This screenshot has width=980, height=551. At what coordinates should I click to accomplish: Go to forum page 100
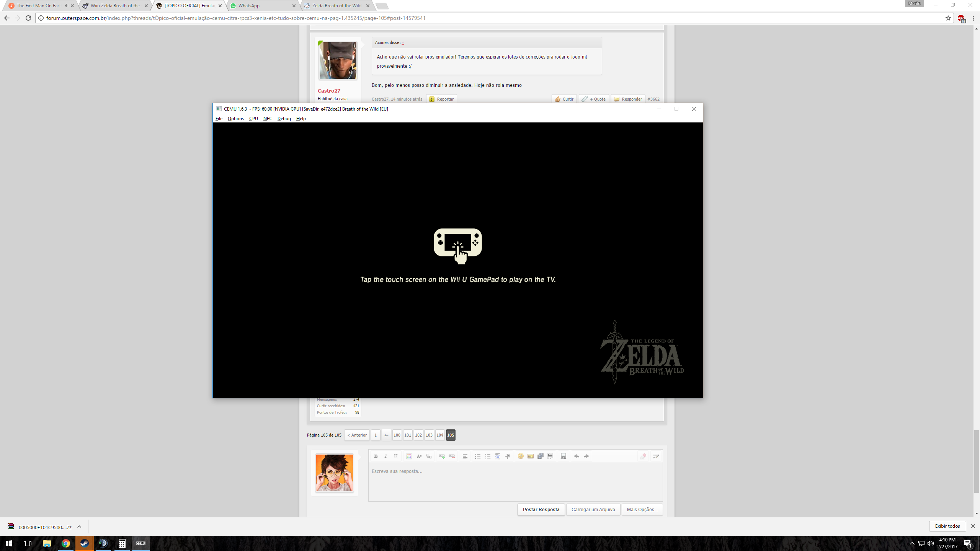click(397, 435)
